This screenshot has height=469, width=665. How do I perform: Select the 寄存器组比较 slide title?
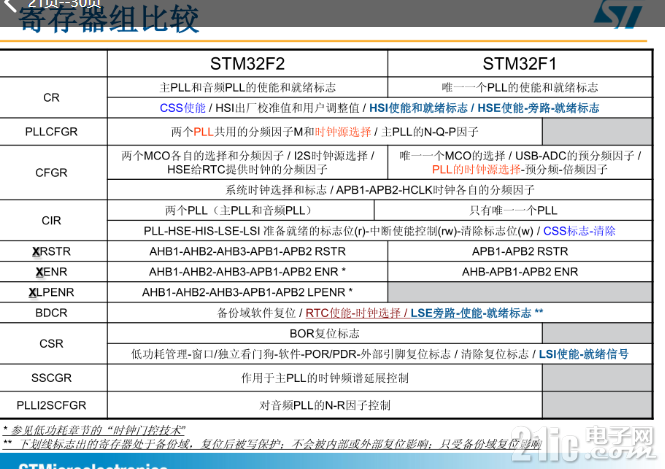click(x=109, y=20)
